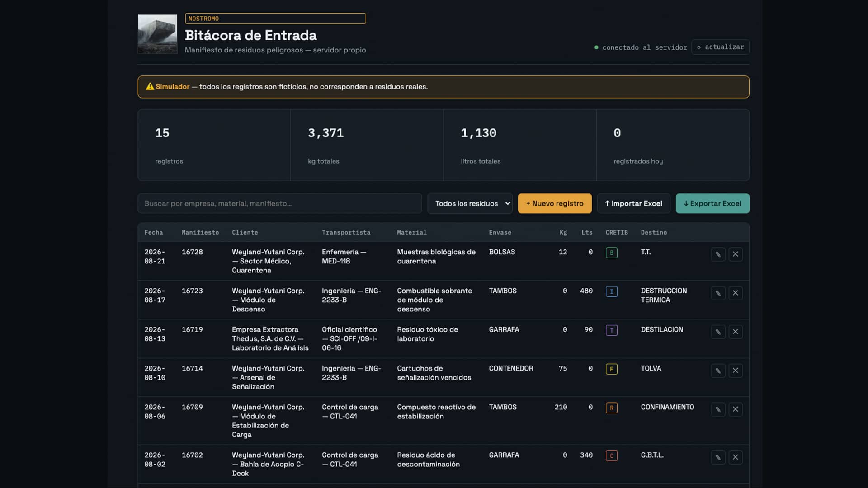Click the 1,130 litros totales stat card
The height and width of the screenshot is (488, 868).
(520, 145)
